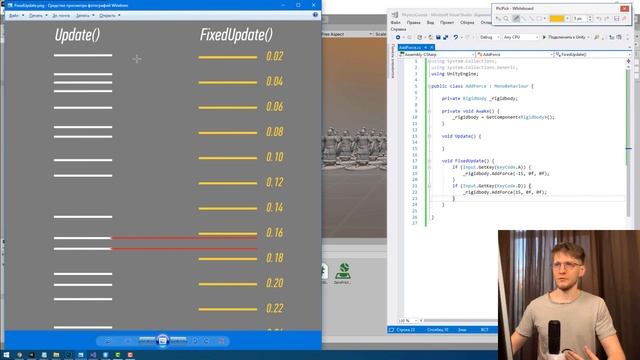Screen dimensions: 640x360
Task: Click Save icon in Visual Studio toolbar
Action: (x=438, y=37)
